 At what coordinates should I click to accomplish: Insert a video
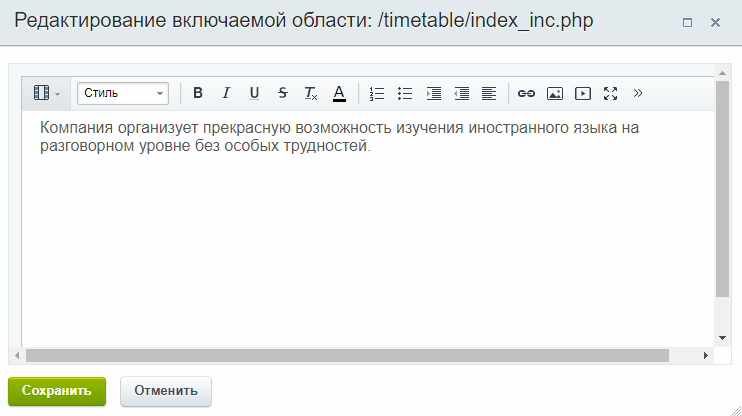coord(583,93)
